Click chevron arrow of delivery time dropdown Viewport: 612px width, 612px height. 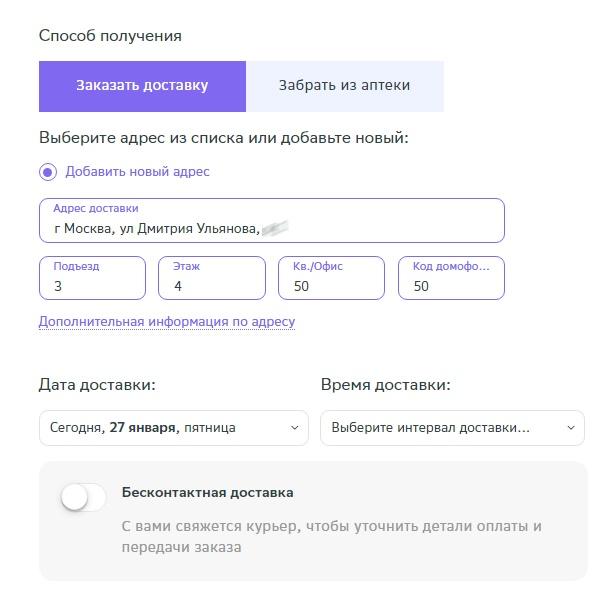coord(571,428)
